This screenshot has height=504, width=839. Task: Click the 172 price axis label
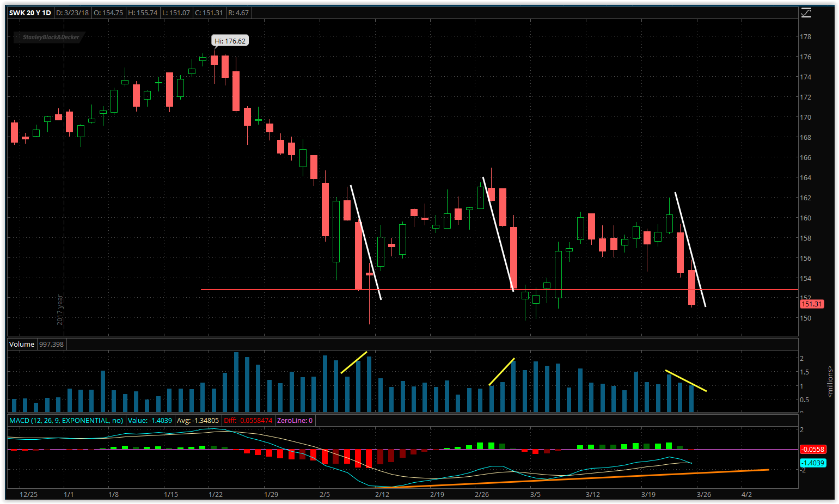click(x=805, y=97)
